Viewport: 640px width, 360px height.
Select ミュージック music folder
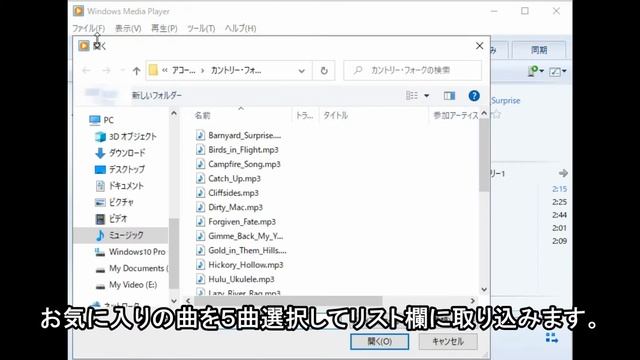[120, 235]
